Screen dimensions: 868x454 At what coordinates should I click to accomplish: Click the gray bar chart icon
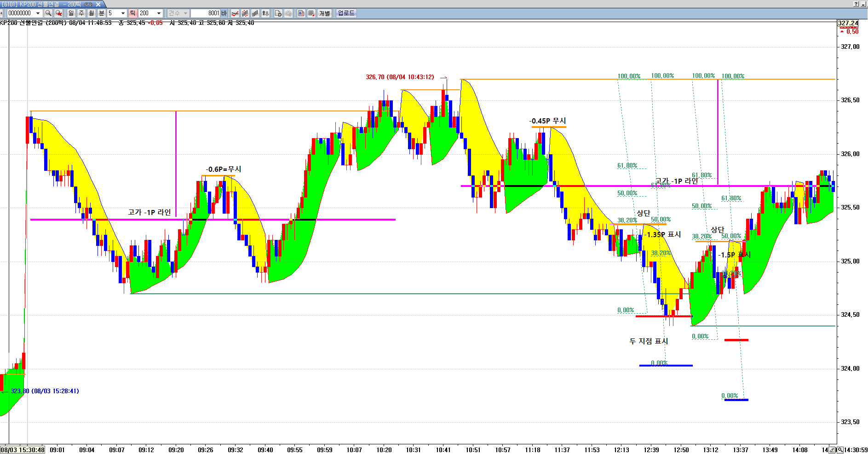coord(255,13)
